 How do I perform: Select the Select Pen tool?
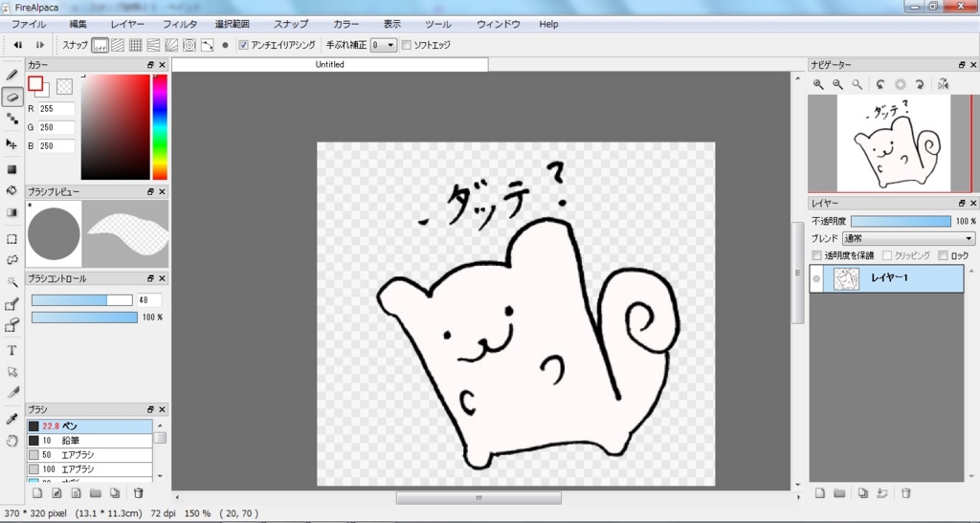click(11, 304)
